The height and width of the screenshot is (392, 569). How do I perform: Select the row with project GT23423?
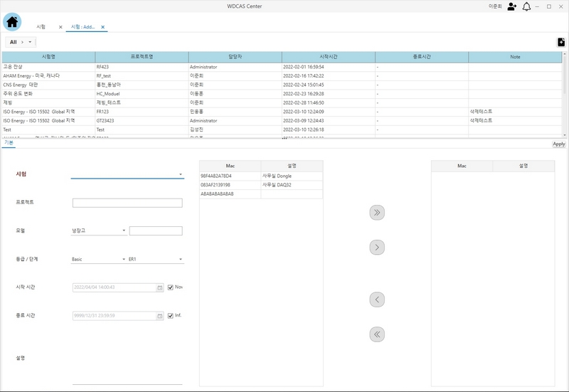[x=282, y=120]
